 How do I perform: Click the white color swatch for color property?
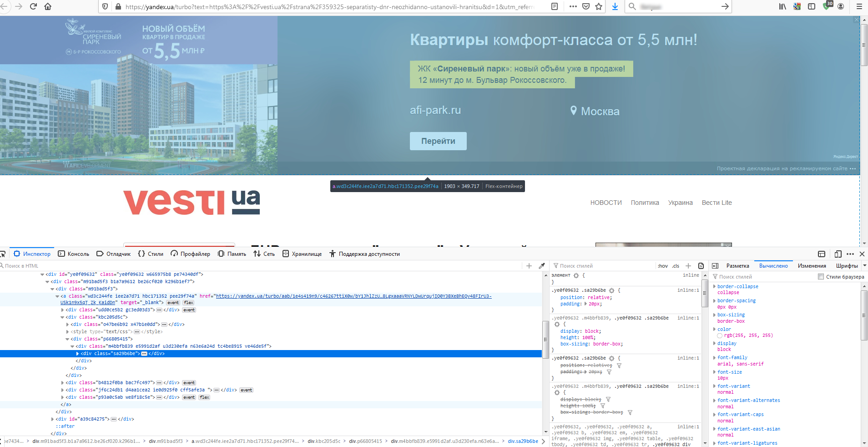(720, 335)
